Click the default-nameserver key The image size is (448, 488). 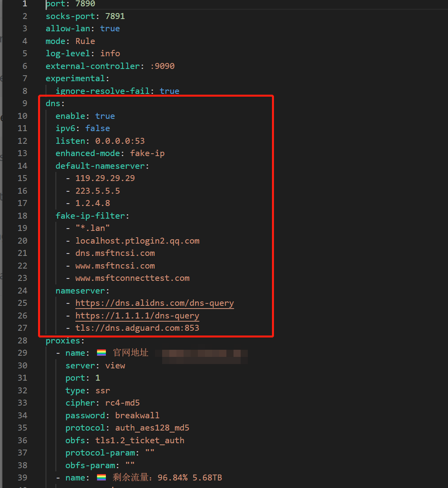(100, 166)
